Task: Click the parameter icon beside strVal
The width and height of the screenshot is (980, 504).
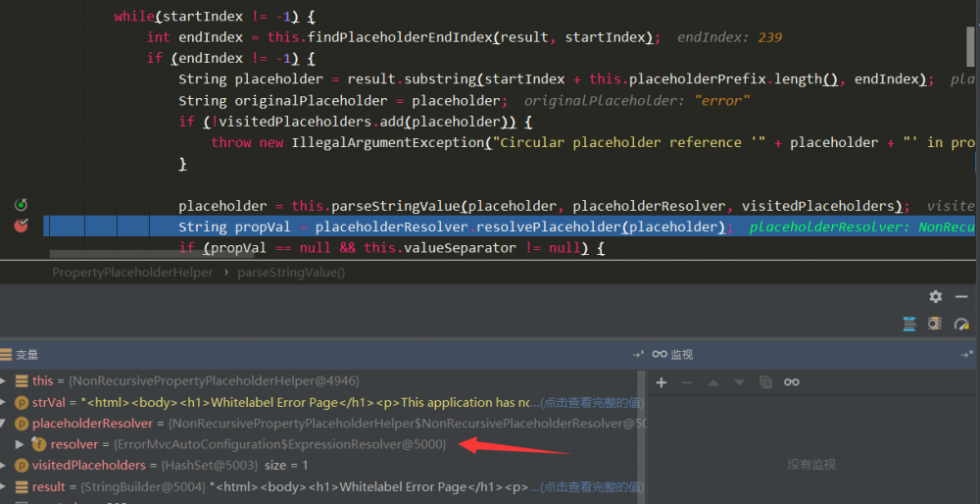Action: [x=22, y=402]
